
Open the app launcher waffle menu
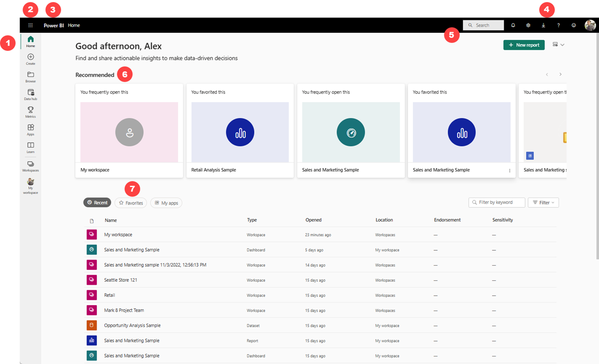coord(30,25)
